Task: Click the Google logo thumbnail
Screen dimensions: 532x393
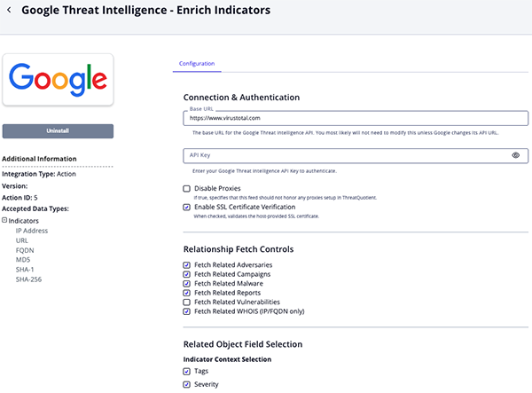Action: coord(58,80)
